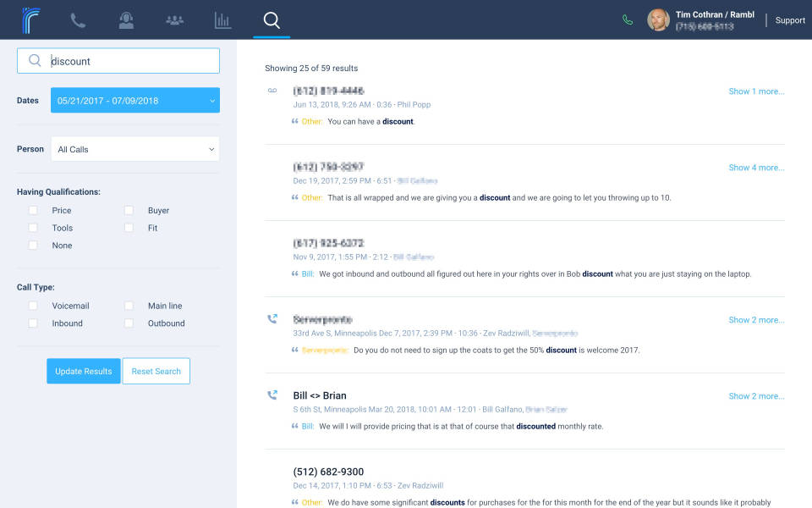Click call icon next to Bill <> Brian
812x508 pixels.
click(x=272, y=395)
